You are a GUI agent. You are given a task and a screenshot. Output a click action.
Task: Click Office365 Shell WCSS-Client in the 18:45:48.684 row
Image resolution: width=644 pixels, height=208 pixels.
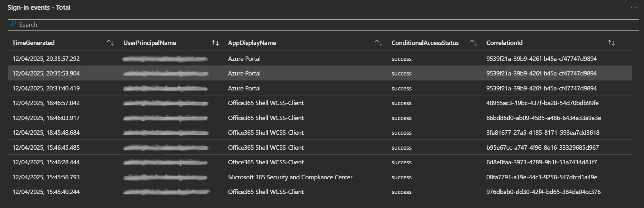(x=266, y=133)
